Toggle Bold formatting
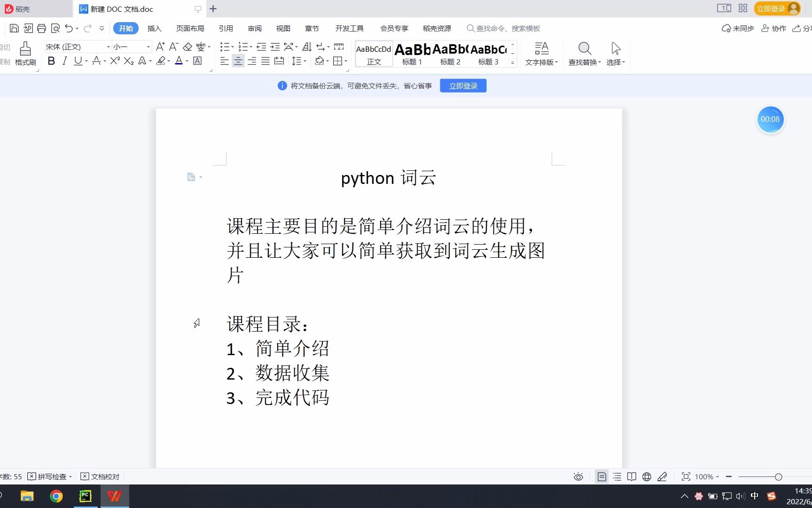 [51, 61]
